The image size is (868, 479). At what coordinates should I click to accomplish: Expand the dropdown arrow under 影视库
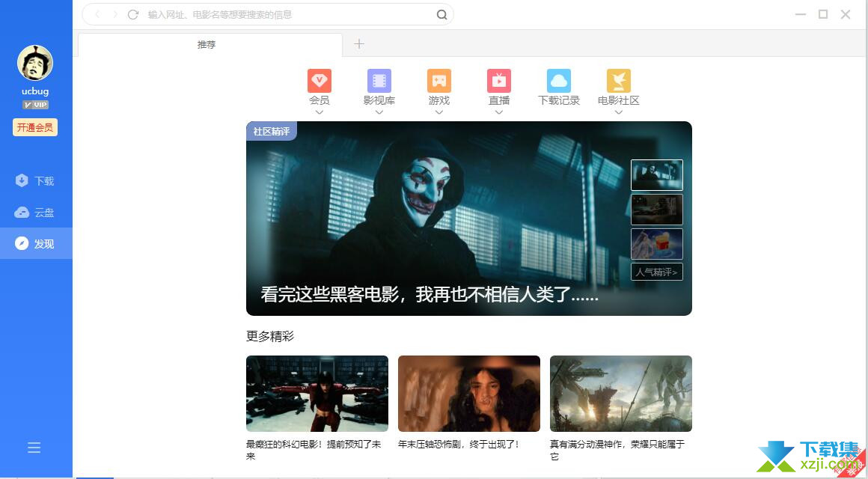379,112
